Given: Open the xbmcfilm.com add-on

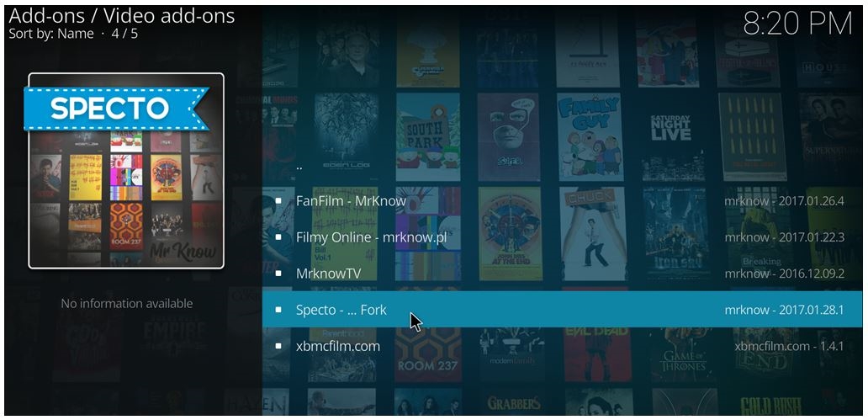Looking at the screenshot, I should coord(562,346).
